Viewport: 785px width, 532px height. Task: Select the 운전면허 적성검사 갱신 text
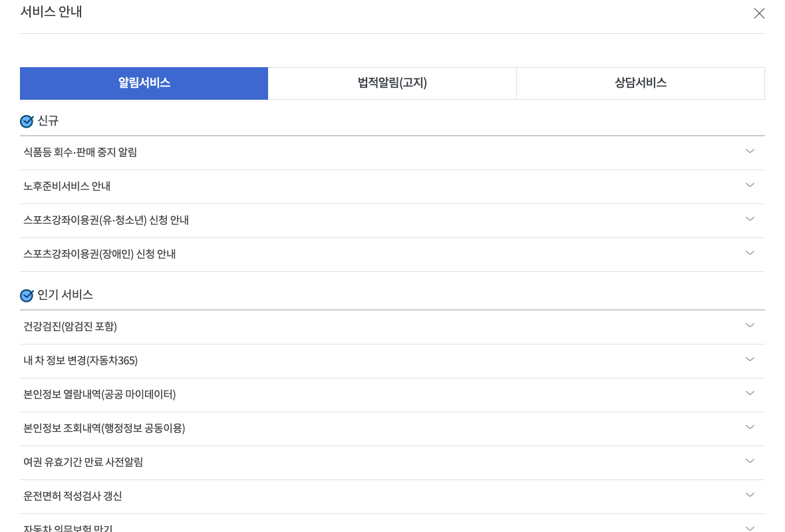click(x=73, y=496)
